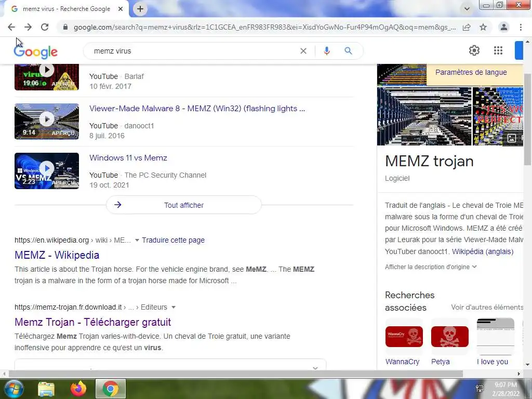This screenshot has height=399, width=532.
Task: Click the YouTube source under Windows 11 vs Memz
Action: 103,175
